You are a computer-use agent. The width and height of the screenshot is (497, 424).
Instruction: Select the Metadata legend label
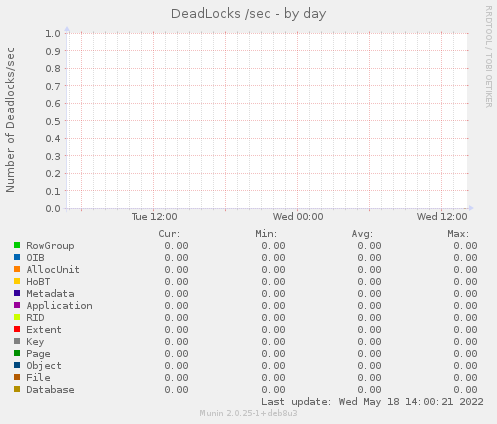point(50,294)
